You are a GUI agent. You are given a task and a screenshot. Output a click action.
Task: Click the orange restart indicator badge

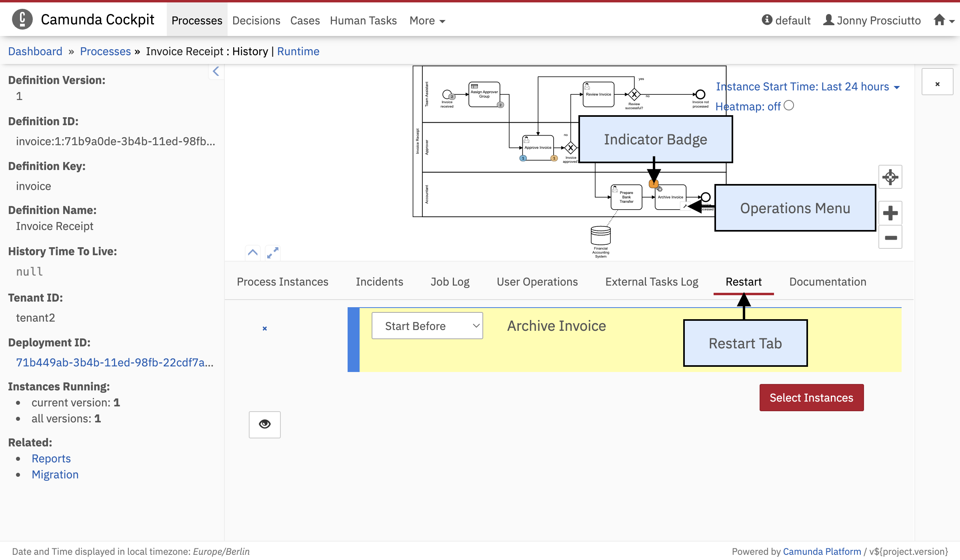point(654,184)
